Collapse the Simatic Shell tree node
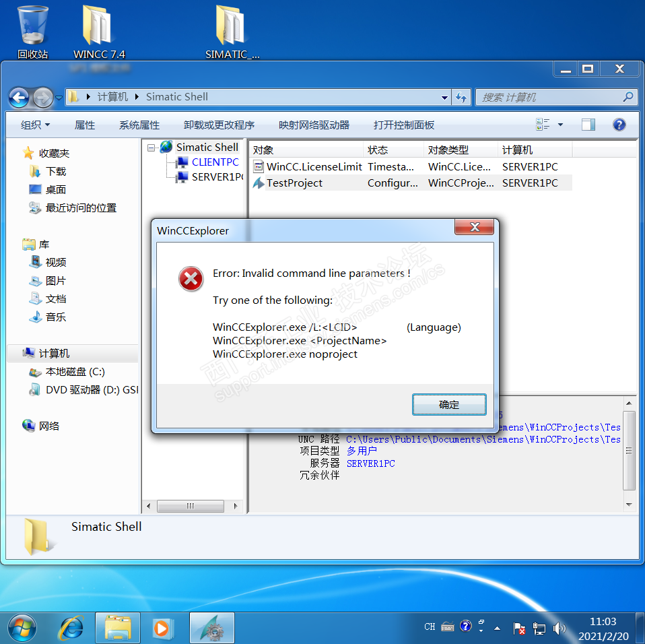The width and height of the screenshot is (645, 644). point(151,148)
